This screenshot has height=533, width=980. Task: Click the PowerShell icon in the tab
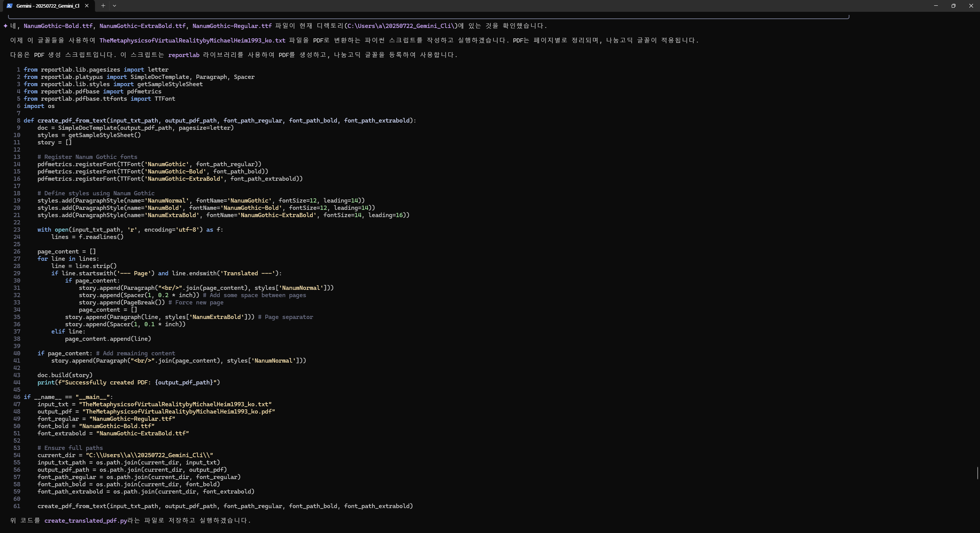[x=10, y=6]
